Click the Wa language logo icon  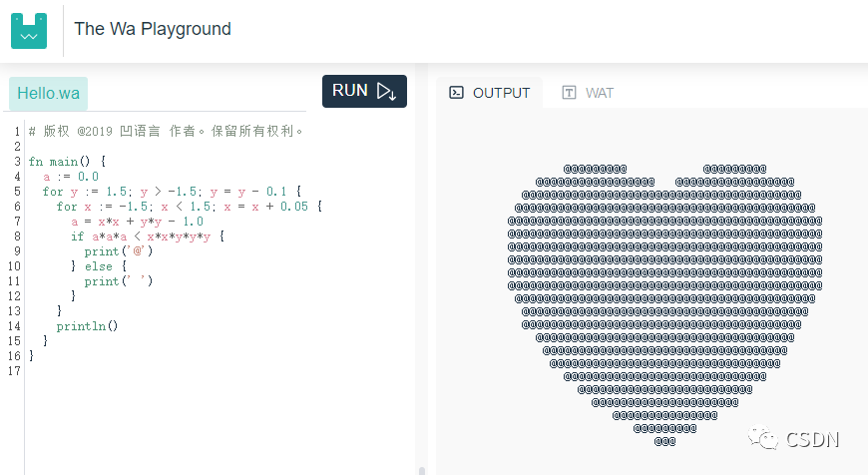point(29,31)
